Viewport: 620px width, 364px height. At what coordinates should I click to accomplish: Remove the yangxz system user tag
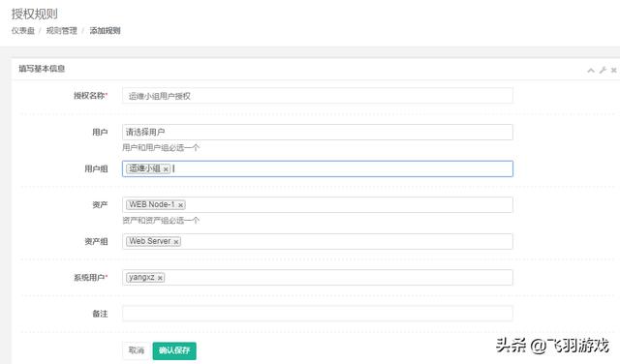160,278
